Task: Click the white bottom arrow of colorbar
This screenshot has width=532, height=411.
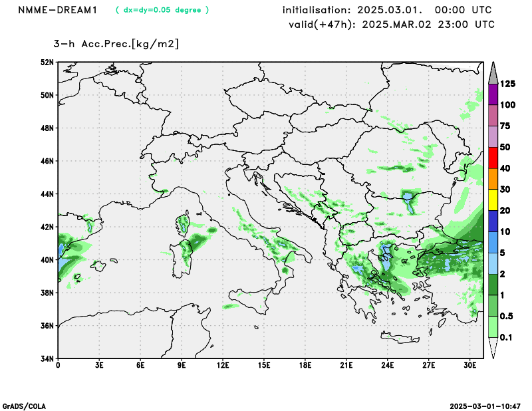Action: click(x=493, y=347)
